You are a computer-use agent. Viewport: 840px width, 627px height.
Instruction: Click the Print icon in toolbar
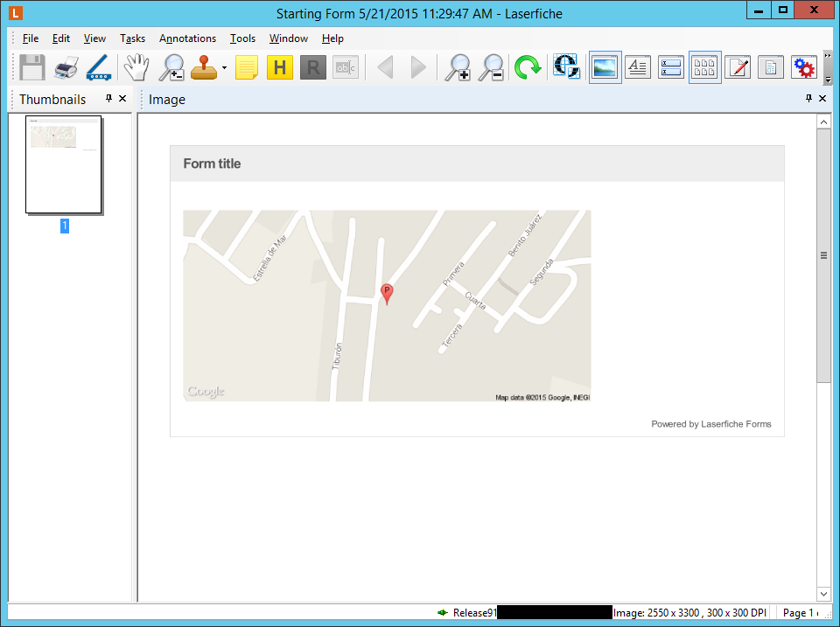pyautogui.click(x=66, y=67)
